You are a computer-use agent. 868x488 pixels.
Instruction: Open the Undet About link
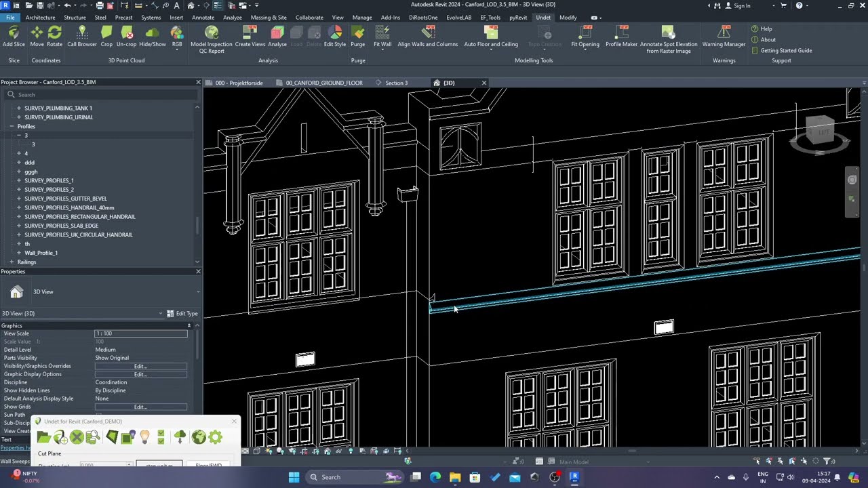pos(764,40)
